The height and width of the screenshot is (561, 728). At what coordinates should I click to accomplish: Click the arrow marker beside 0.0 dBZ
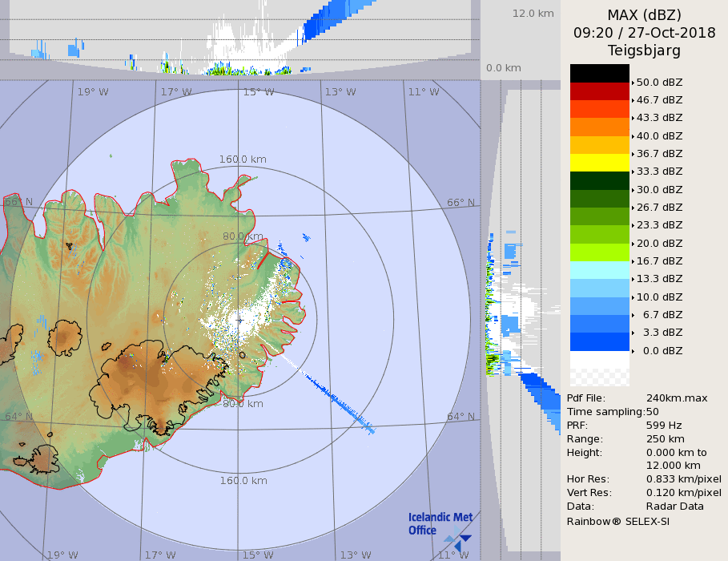633,351
